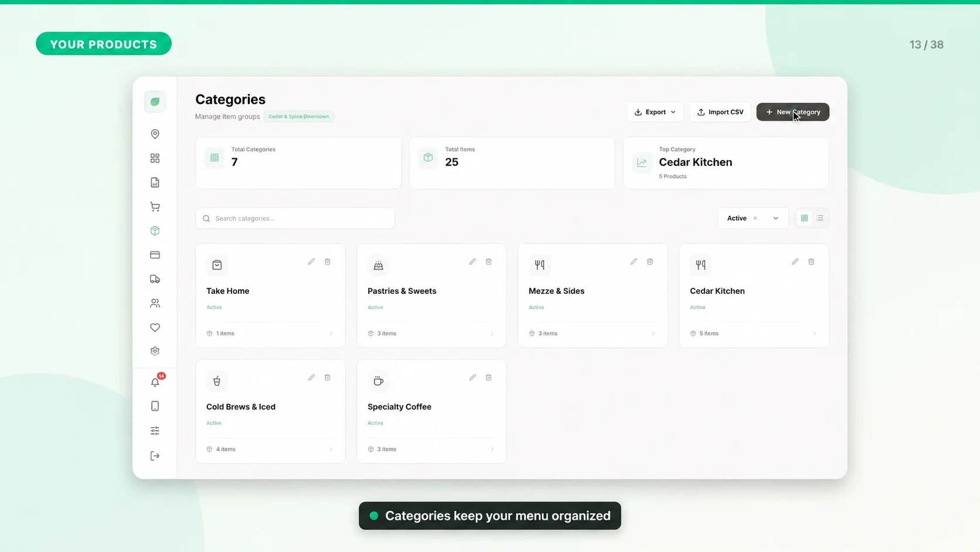This screenshot has width=980, height=552.
Task: Expand Take Home items chevron
Action: click(x=331, y=333)
